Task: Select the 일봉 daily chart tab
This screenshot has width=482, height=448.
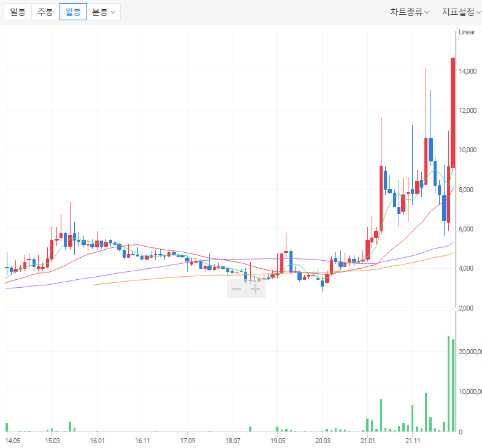Action: pos(18,12)
